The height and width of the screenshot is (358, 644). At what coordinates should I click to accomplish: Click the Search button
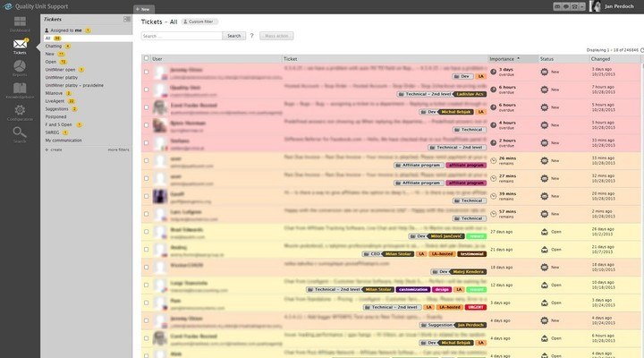coord(234,36)
